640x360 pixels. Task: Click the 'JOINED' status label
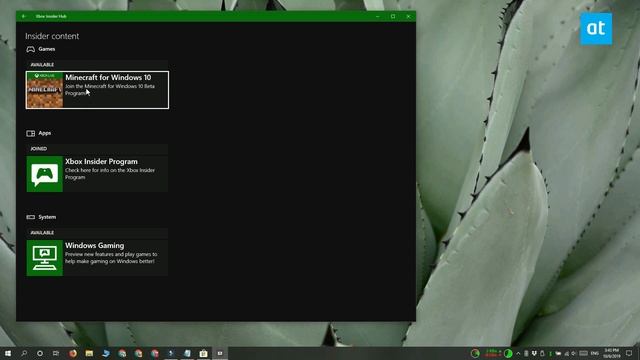39,149
